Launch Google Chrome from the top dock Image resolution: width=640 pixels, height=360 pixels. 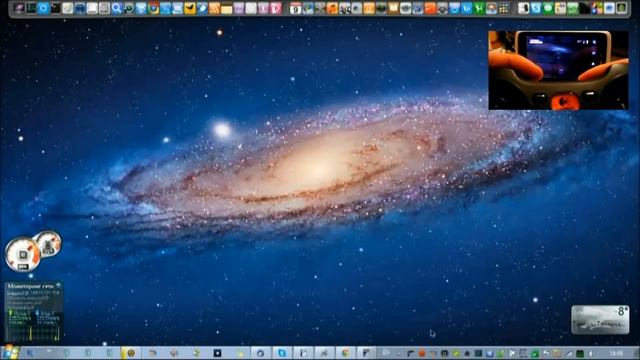point(153,8)
